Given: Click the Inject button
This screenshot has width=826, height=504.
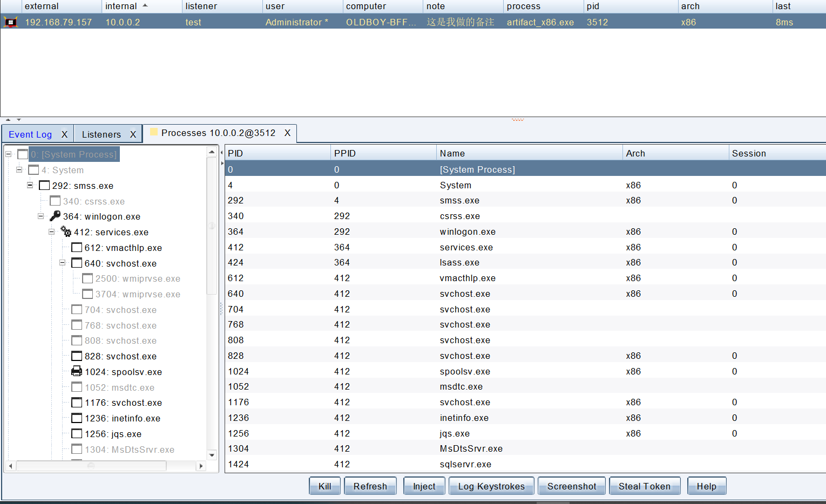Looking at the screenshot, I should [424, 486].
